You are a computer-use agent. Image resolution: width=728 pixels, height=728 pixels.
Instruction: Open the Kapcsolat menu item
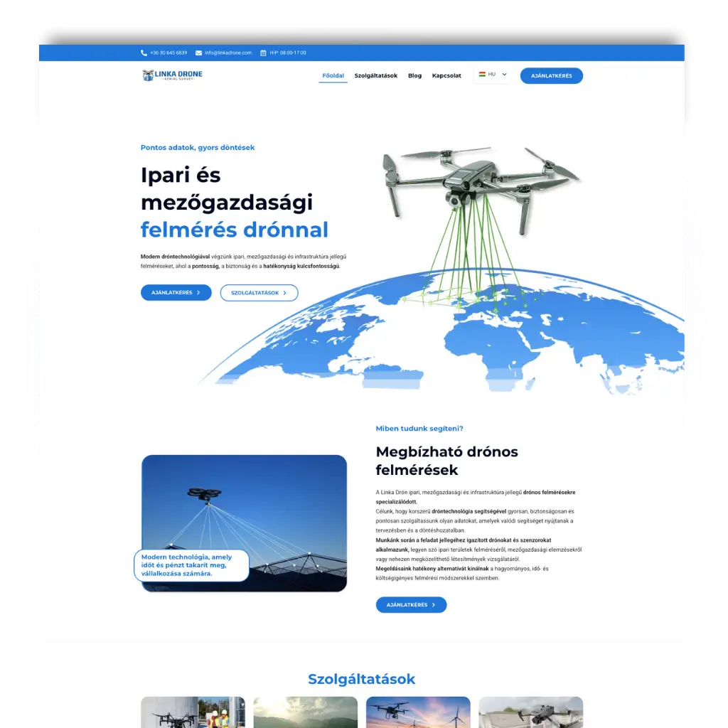446,75
